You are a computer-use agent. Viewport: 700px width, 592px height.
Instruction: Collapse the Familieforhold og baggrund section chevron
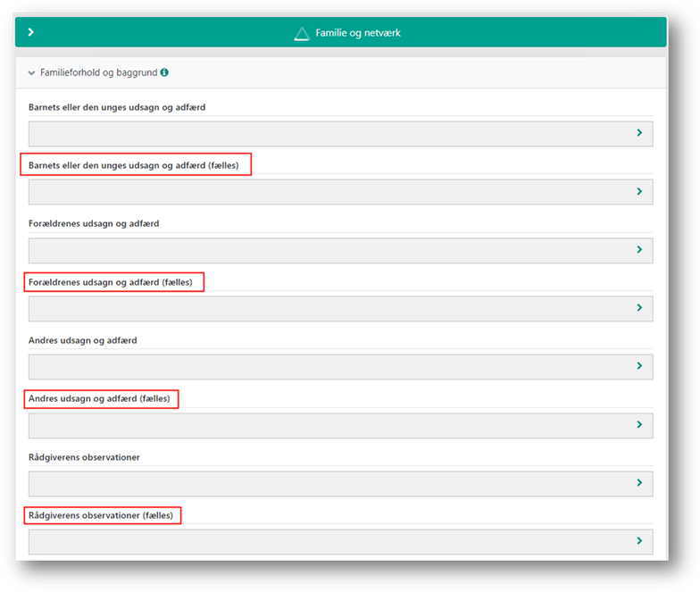[32, 72]
